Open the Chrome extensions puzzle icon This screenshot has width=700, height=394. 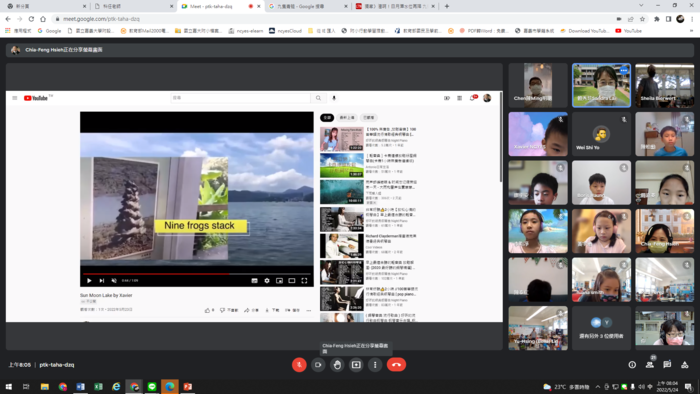657,19
